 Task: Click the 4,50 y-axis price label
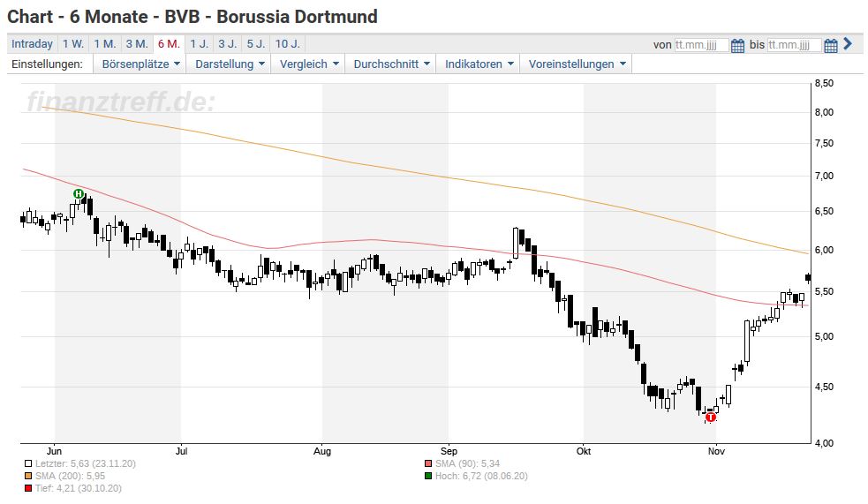824,387
